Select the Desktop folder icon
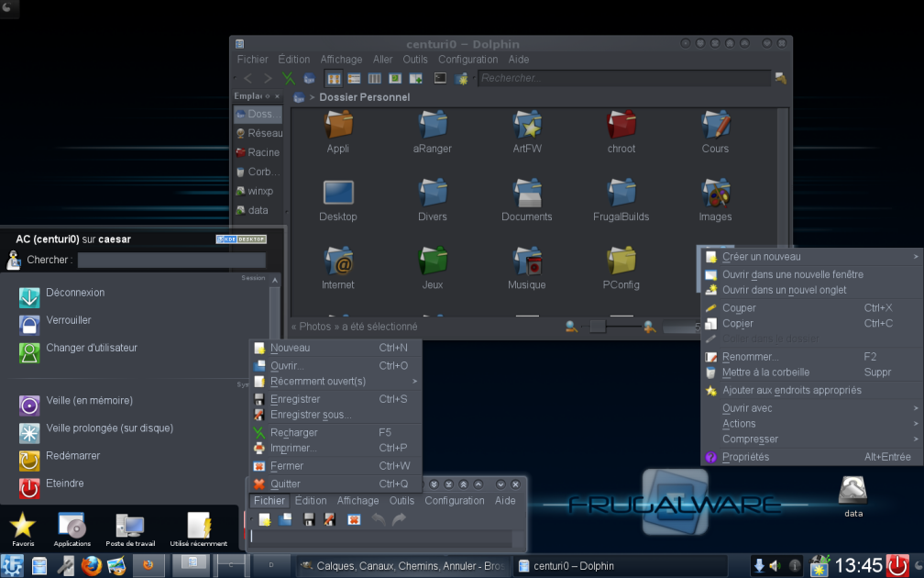 tap(338, 193)
